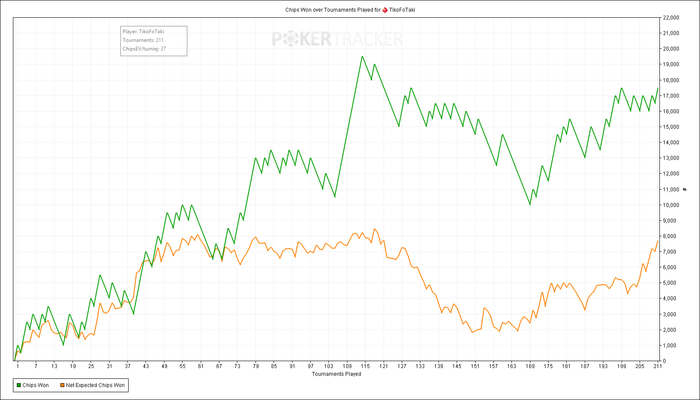700x400 pixels.
Task: Click the 2,000 y-axis tick label
Action: pos(669,330)
